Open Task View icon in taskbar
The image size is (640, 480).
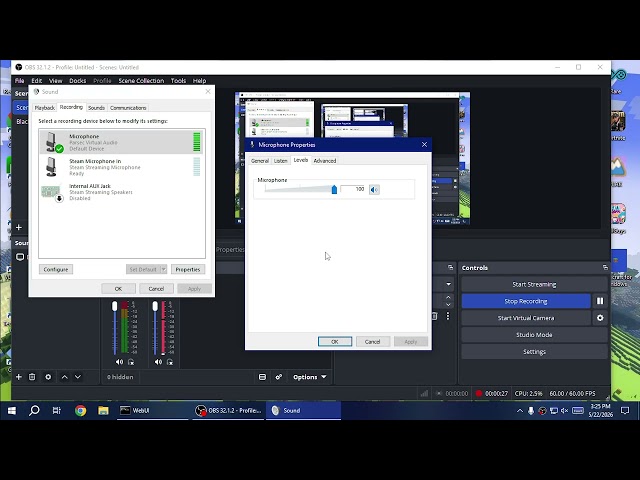(x=57, y=411)
